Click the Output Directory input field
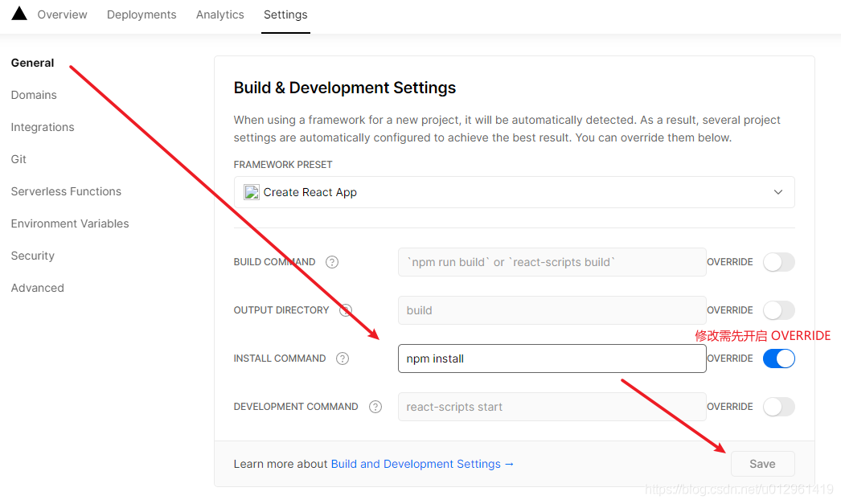The width and height of the screenshot is (841, 504). pyautogui.click(x=552, y=310)
